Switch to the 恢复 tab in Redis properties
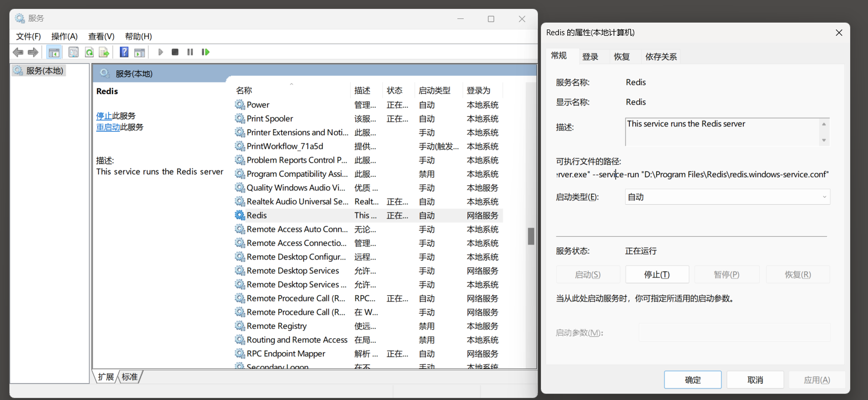This screenshot has height=400, width=868. [622, 57]
